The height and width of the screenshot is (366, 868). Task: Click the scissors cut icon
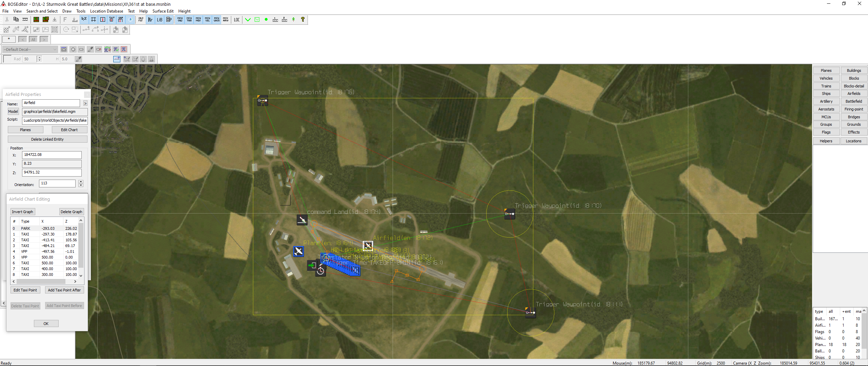click(x=7, y=20)
